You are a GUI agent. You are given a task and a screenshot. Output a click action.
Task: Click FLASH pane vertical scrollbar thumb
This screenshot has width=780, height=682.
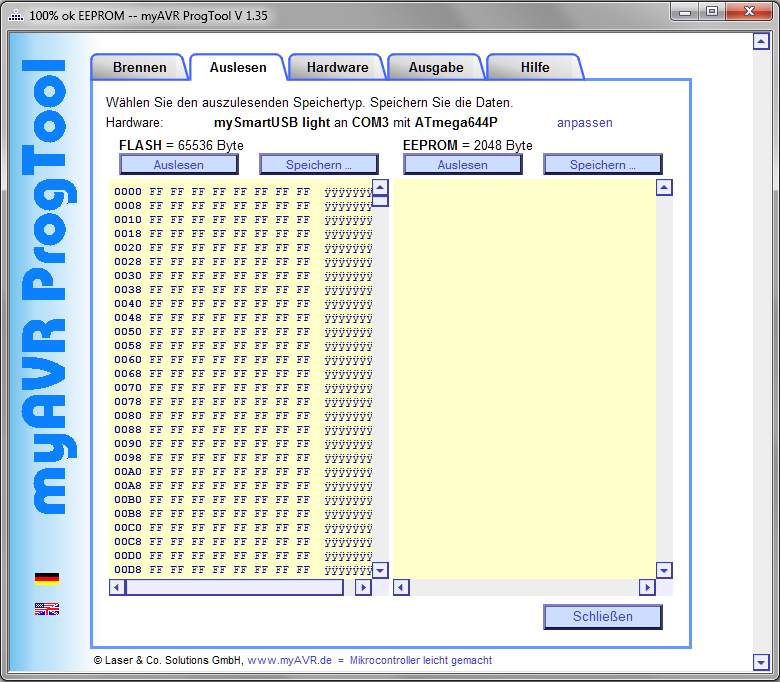(x=381, y=201)
